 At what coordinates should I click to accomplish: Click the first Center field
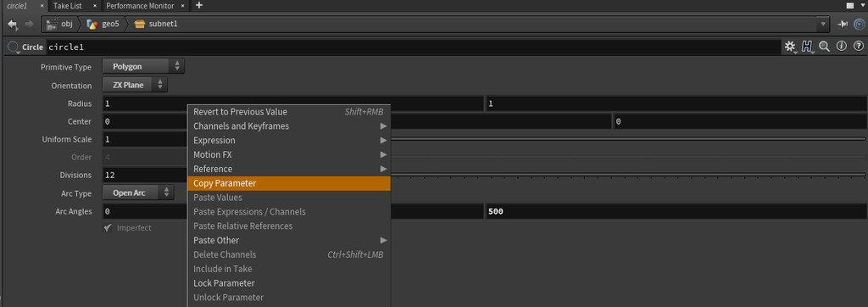(145, 121)
